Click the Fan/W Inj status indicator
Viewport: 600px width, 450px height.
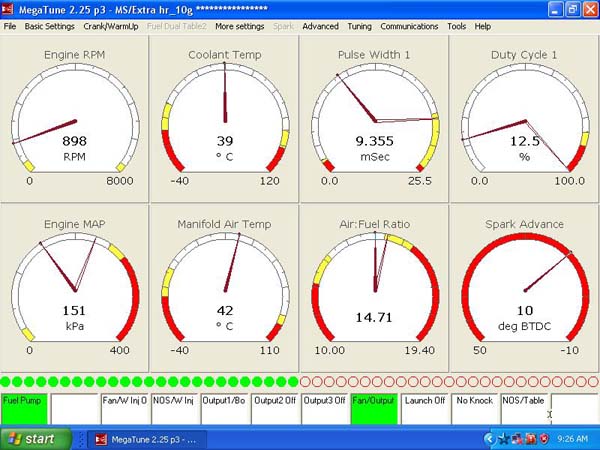coord(124,409)
